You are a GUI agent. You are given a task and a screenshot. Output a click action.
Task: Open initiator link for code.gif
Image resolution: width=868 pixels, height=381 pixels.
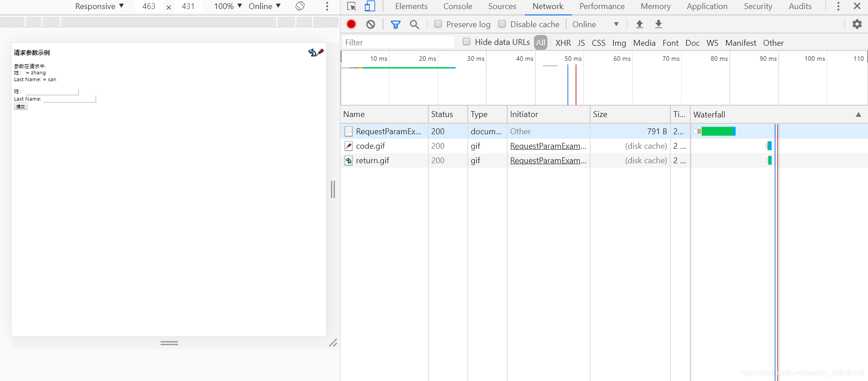pos(548,146)
